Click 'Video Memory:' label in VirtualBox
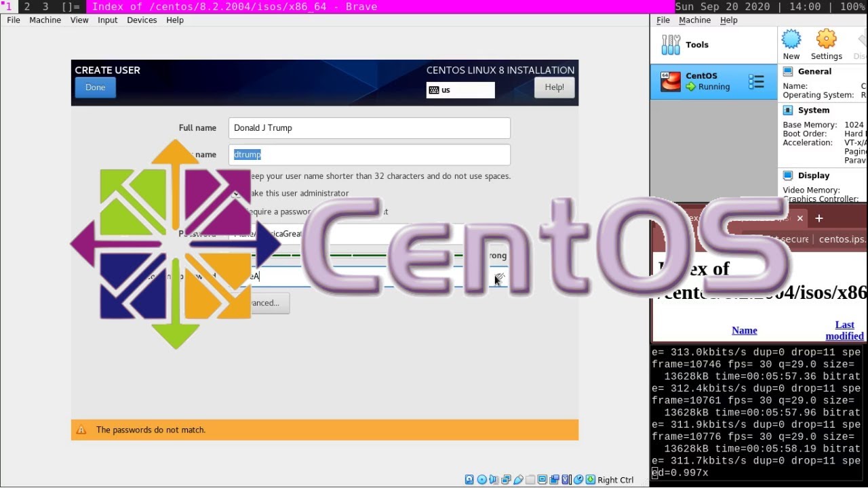The width and height of the screenshot is (868, 488). 811,190
